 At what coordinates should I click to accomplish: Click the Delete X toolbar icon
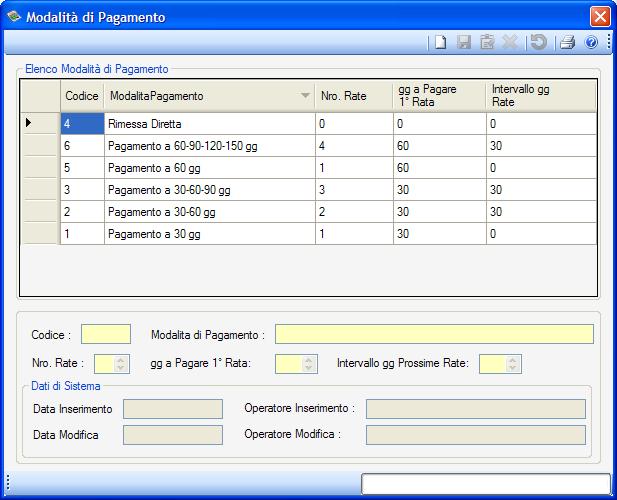(510, 42)
